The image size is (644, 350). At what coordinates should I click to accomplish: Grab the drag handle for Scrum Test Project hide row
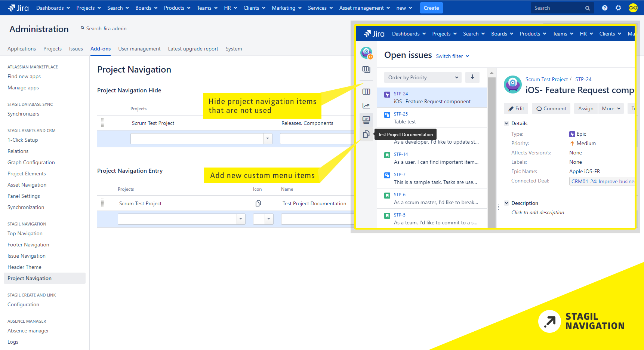[102, 123]
